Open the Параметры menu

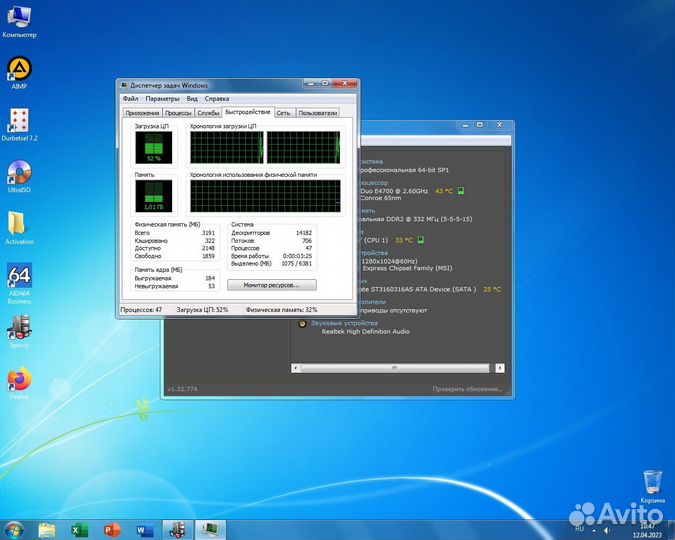[x=162, y=99]
